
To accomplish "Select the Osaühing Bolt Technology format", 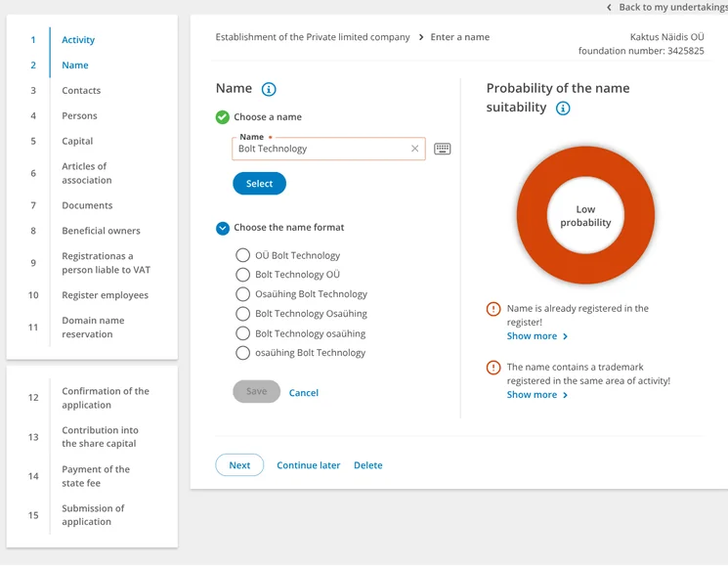I will pyautogui.click(x=242, y=294).
